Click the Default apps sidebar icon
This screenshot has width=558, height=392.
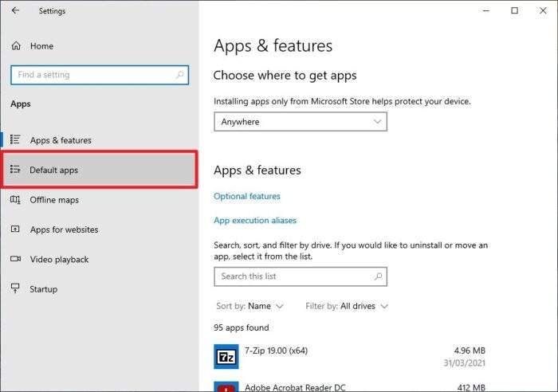click(15, 170)
